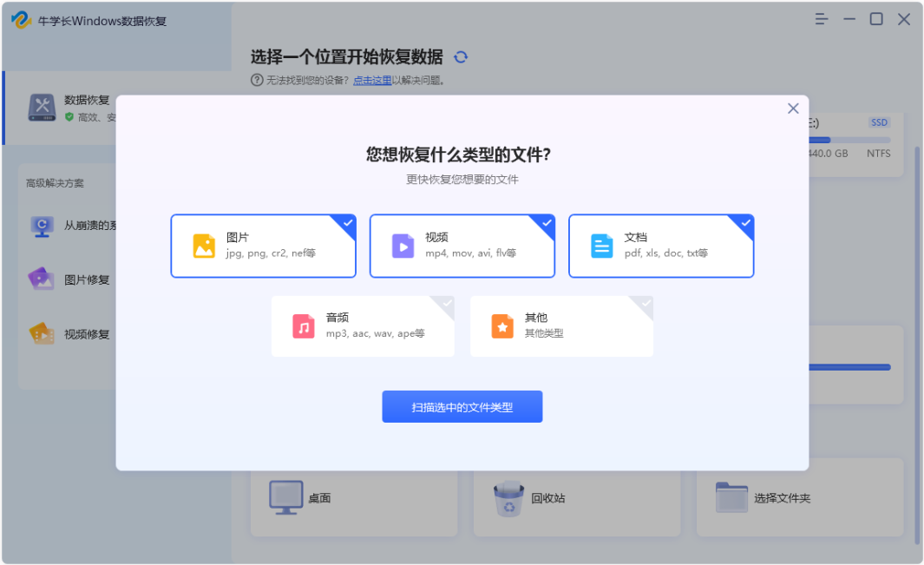Open the hamburger menu at top right
The height and width of the screenshot is (565, 924).
[821, 18]
